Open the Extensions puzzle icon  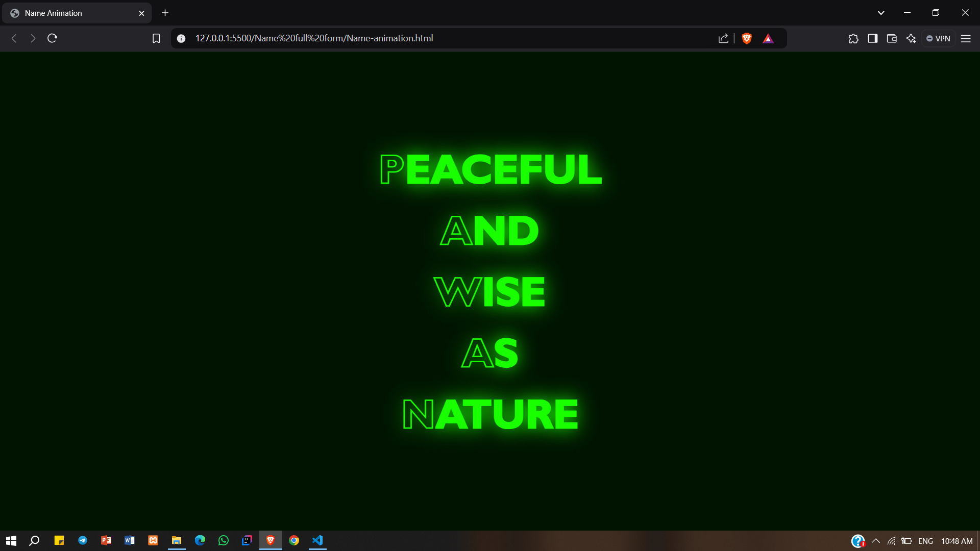coord(853,38)
